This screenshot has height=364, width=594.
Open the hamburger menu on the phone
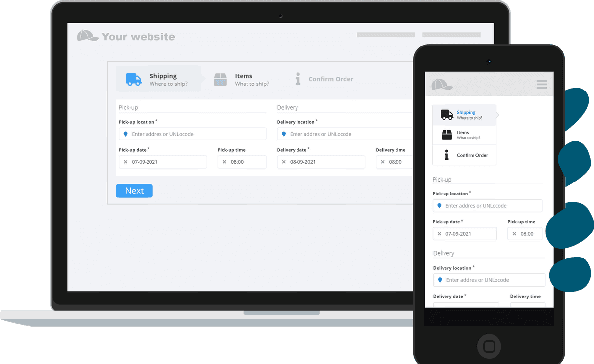coord(542,85)
